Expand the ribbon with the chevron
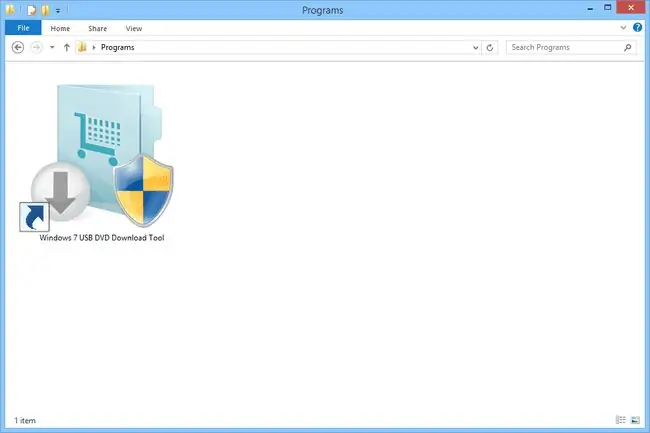This screenshot has width=650, height=433. 623,28
